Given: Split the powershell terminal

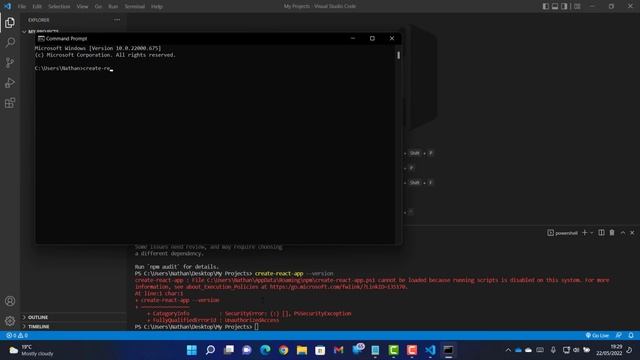Looking at the screenshot, I should click(601, 233).
